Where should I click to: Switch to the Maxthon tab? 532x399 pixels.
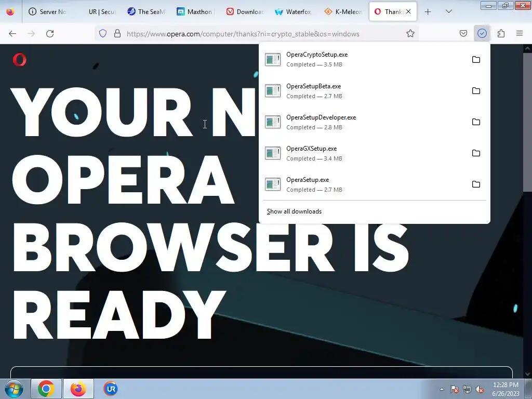pyautogui.click(x=195, y=12)
